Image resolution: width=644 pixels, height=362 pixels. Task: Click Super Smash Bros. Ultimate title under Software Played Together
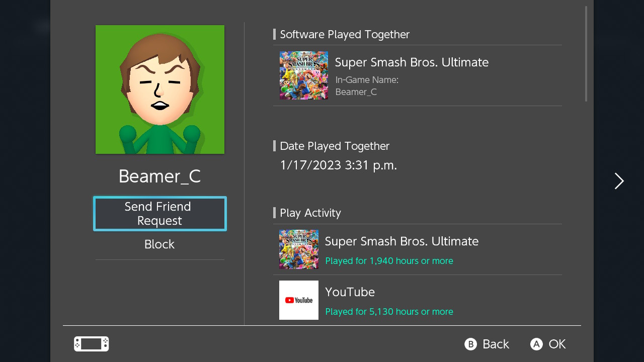click(x=412, y=62)
